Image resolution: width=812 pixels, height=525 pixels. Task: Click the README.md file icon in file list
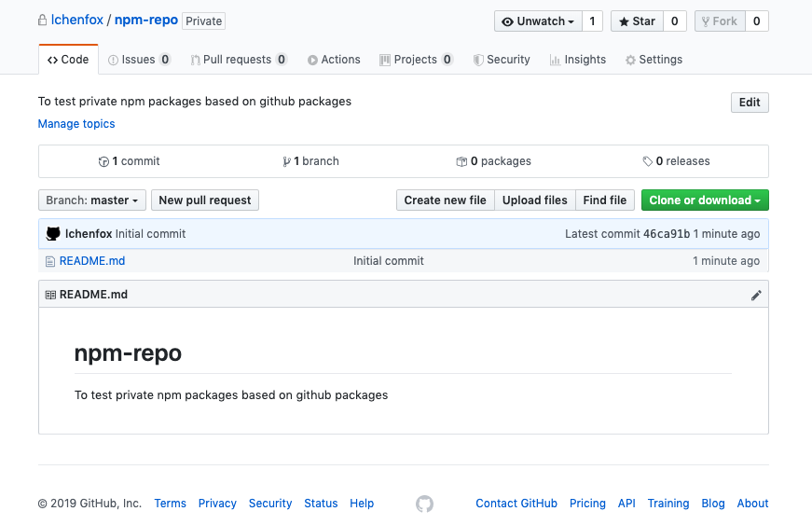[x=50, y=261]
